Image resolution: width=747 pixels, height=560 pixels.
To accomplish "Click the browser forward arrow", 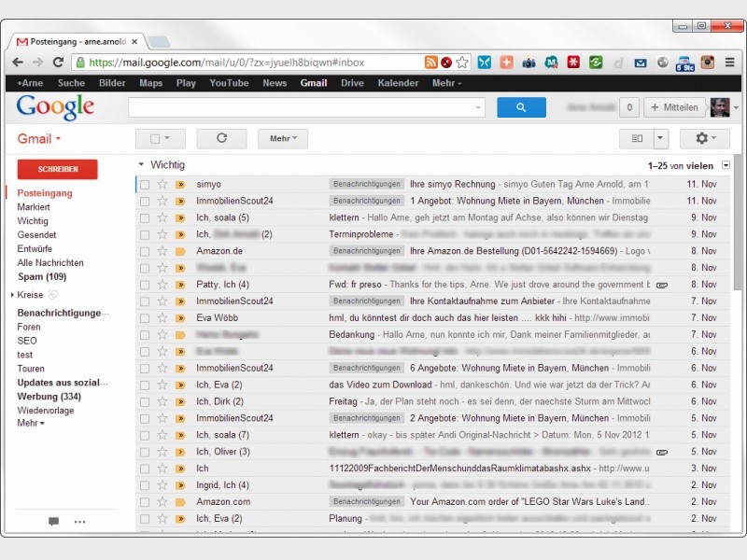I will [x=37, y=63].
